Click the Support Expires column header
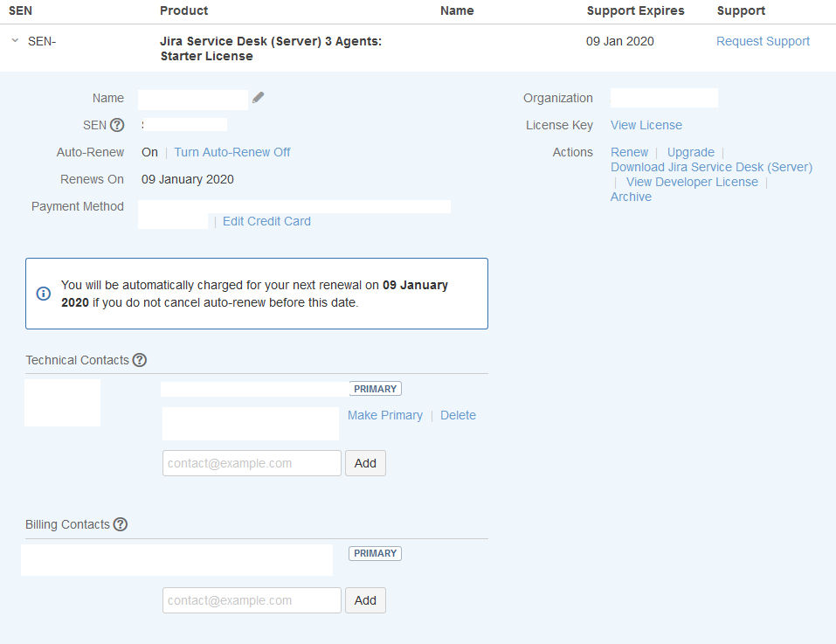Viewport: 836px width, 644px height. 636,10
